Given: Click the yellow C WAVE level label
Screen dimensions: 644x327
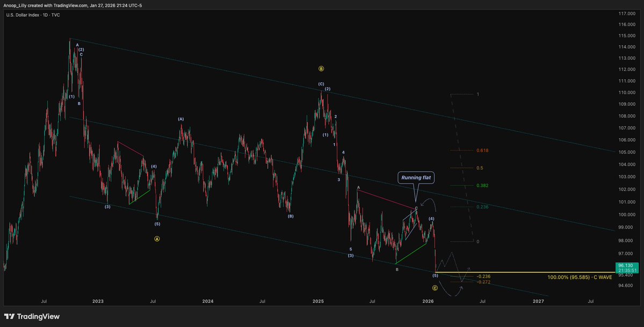Looking at the screenshot, I should [x=580, y=278].
